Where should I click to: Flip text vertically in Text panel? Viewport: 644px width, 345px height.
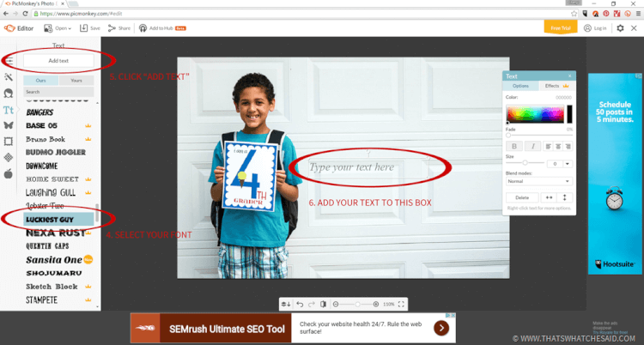pos(565,197)
